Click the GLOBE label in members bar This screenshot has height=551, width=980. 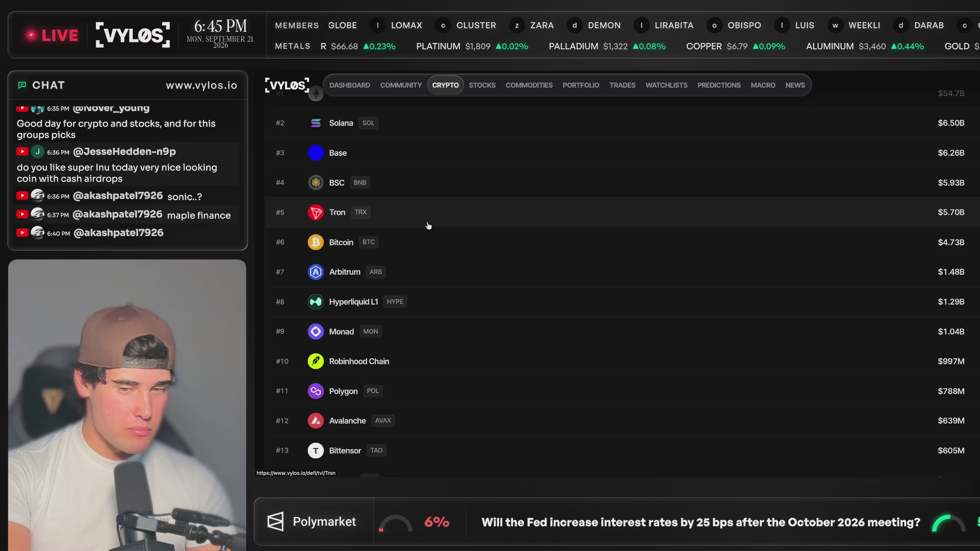[342, 25]
